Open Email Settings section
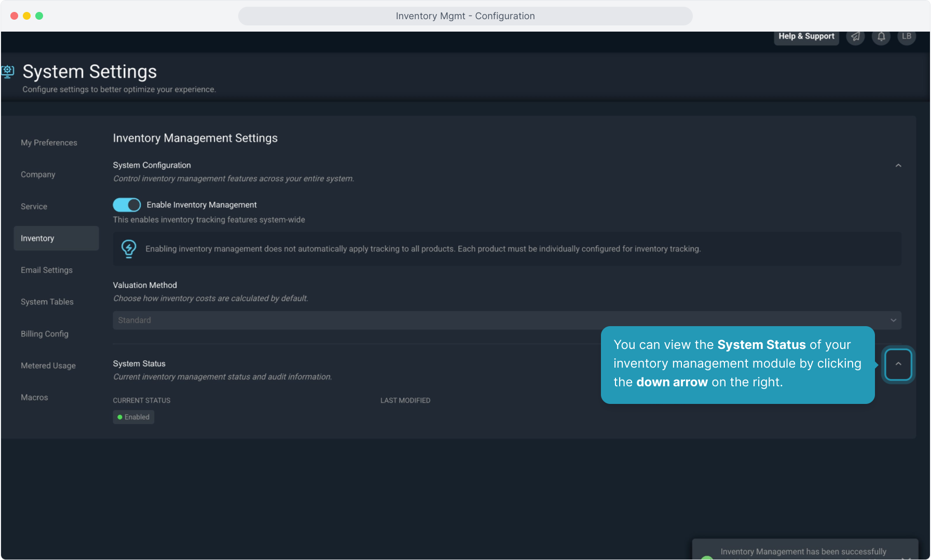This screenshot has height=560, width=931. (47, 270)
